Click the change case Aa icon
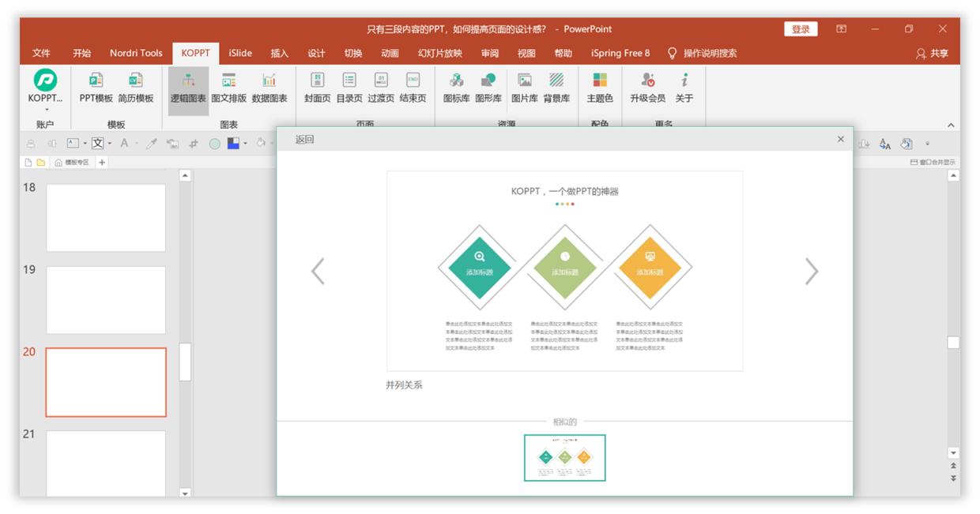 coord(885,144)
